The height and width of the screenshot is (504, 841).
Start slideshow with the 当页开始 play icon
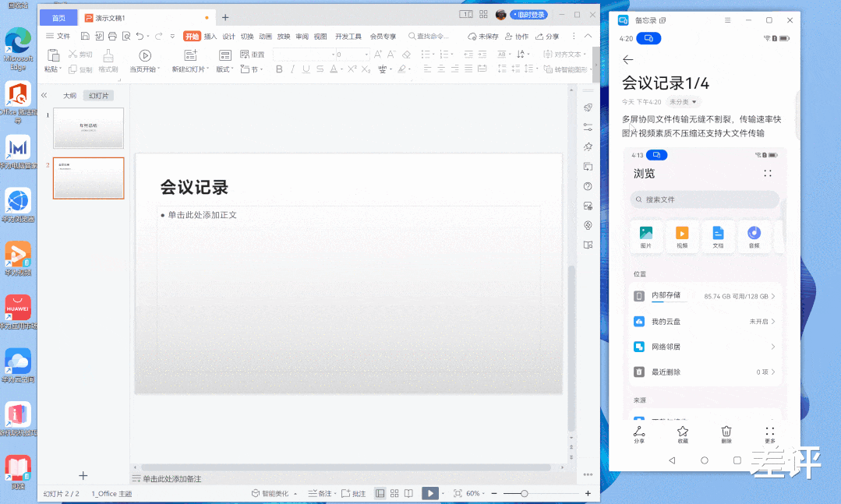pyautogui.click(x=145, y=54)
